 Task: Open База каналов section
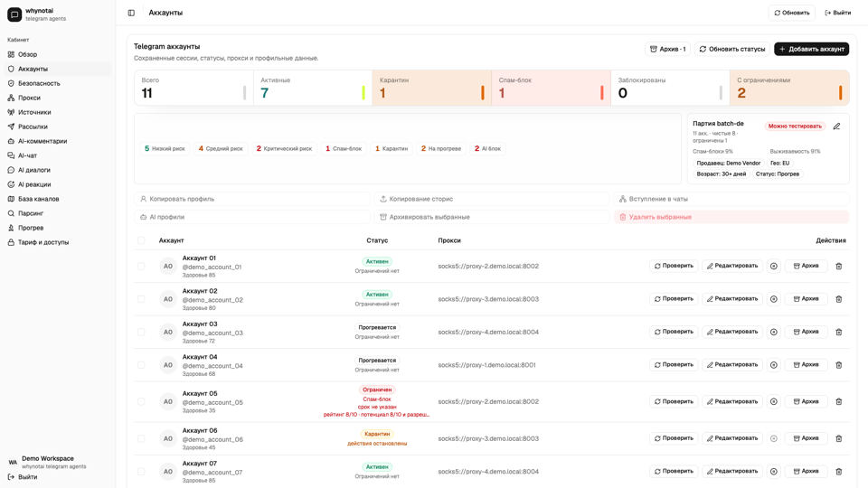pos(58,199)
